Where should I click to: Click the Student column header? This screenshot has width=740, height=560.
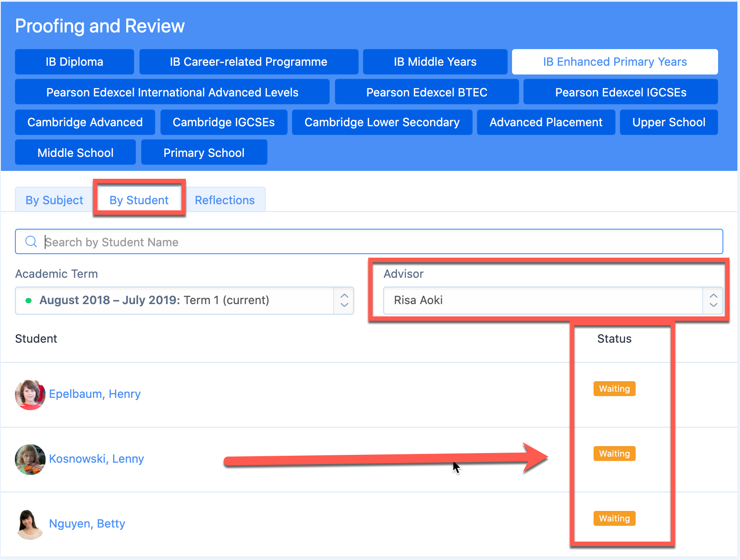click(36, 339)
